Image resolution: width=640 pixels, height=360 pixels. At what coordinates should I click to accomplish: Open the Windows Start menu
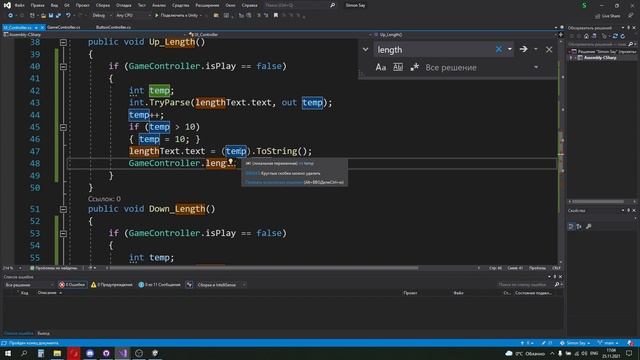coord(8,353)
